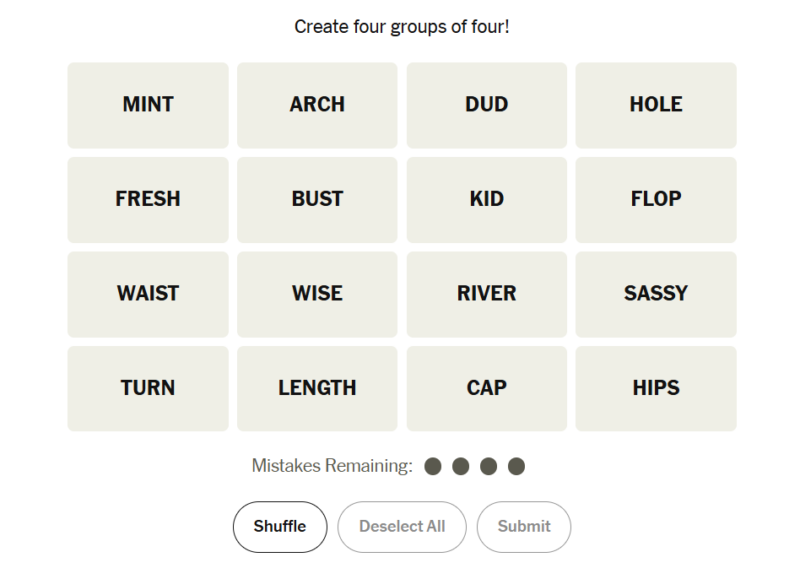Select the HIPS word tile
800x579 pixels.
coord(656,388)
